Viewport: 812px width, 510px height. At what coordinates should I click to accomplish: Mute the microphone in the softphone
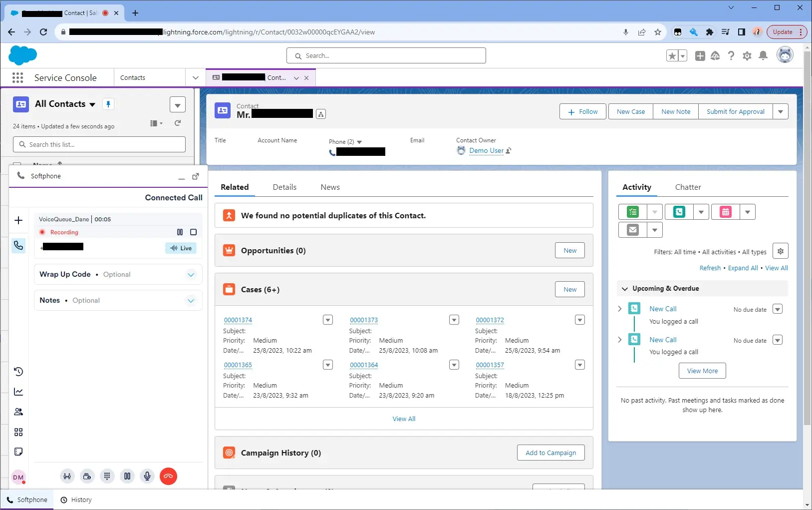click(x=147, y=476)
